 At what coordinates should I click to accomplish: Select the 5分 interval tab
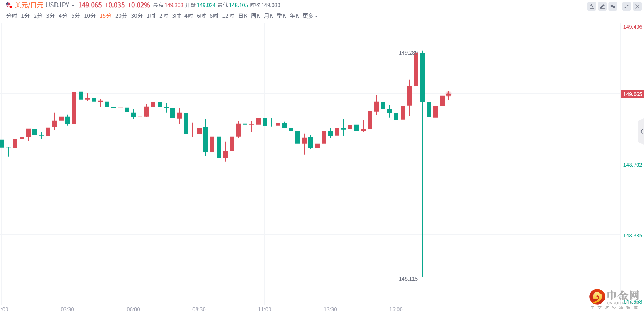coord(75,16)
